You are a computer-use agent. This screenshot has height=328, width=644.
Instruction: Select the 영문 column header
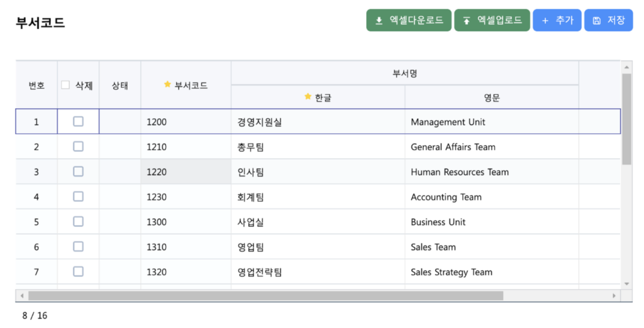492,97
